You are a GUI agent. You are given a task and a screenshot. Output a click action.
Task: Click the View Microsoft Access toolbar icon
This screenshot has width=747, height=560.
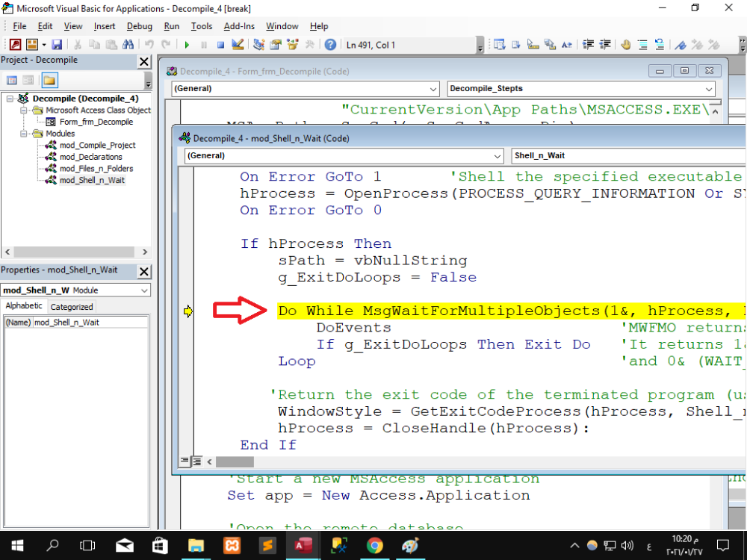pyautogui.click(x=15, y=45)
